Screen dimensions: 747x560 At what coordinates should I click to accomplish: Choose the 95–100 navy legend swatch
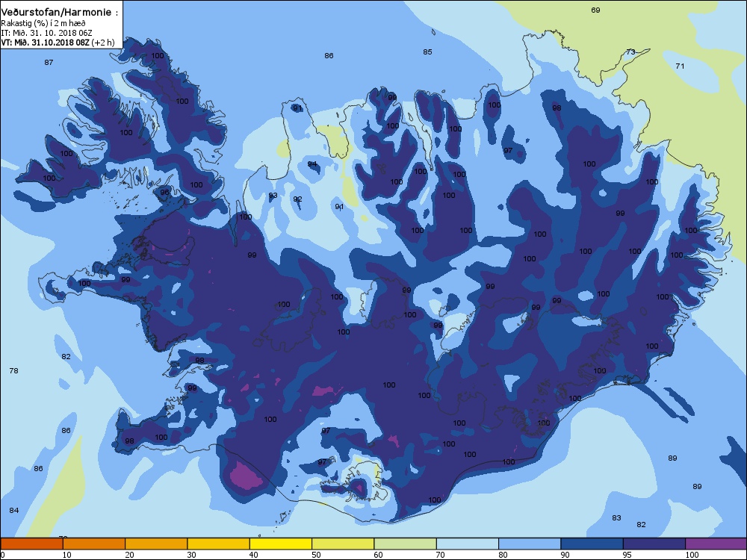tap(654, 544)
